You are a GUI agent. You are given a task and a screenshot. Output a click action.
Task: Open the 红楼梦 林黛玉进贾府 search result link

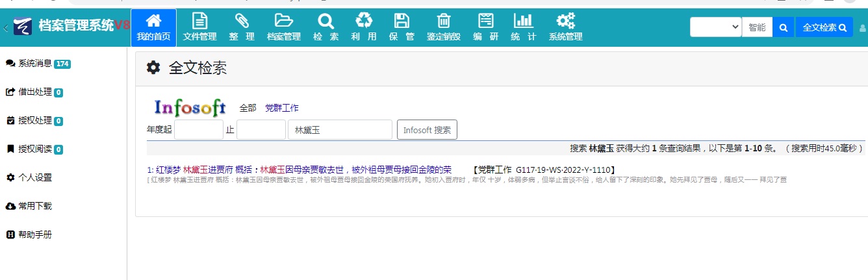(300, 169)
